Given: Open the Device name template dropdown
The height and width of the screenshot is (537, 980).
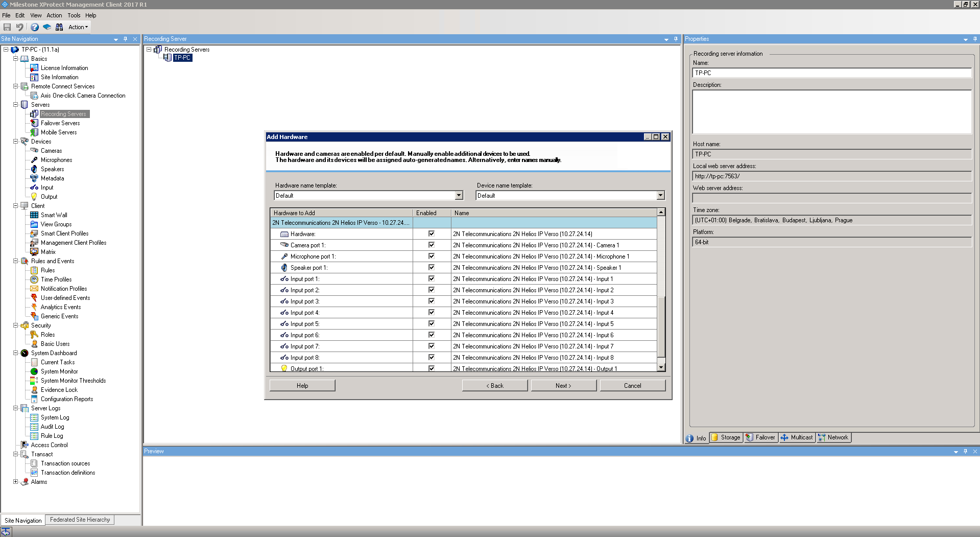Looking at the screenshot, I should [660, 196].
